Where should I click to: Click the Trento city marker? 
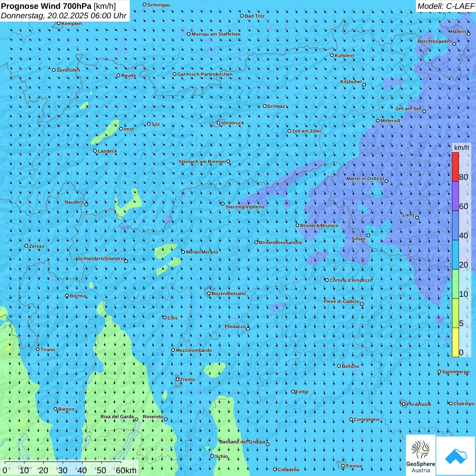(177, 379)
